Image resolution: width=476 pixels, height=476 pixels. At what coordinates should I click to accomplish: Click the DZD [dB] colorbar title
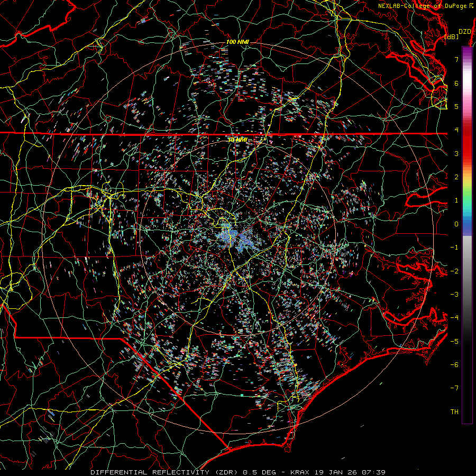[x=458, y=34]
